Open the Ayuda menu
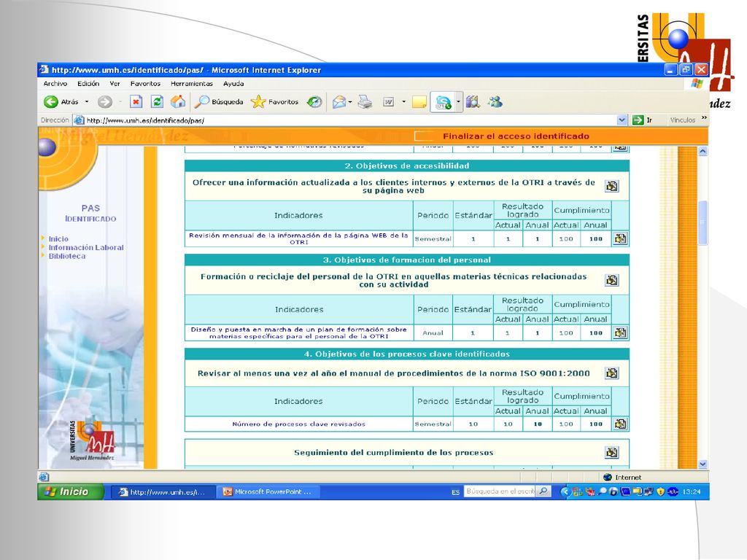The height and width of the screenshot is (560, 747). tap(233, 83)
